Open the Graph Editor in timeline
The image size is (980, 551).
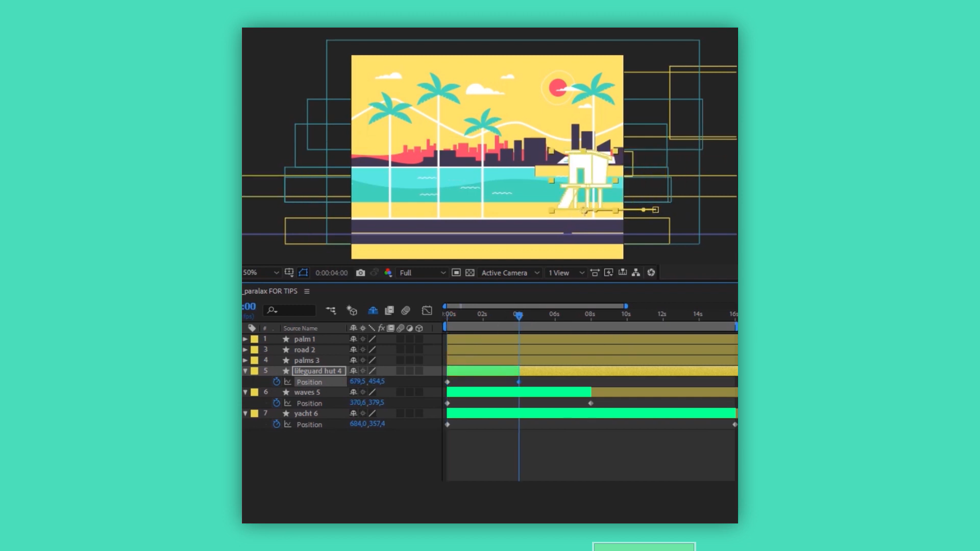[x=427, y=310]
